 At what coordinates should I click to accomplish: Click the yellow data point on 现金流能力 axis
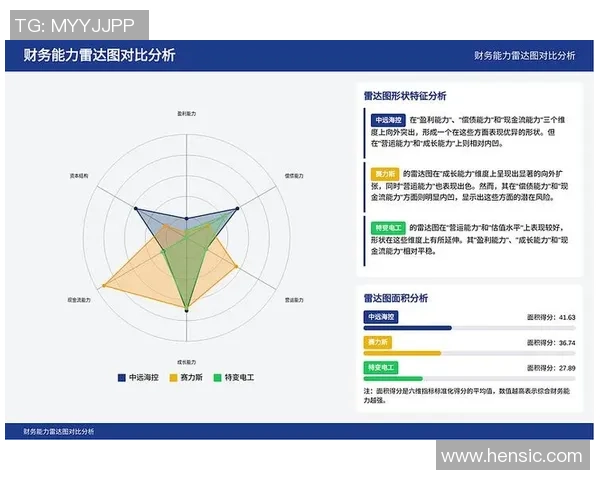[104, 286]
